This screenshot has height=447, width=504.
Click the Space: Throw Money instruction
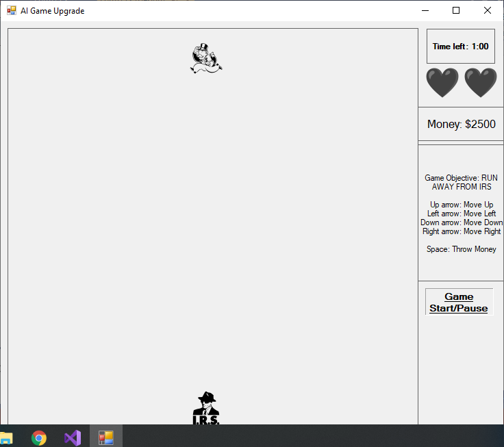click(462, 249)
